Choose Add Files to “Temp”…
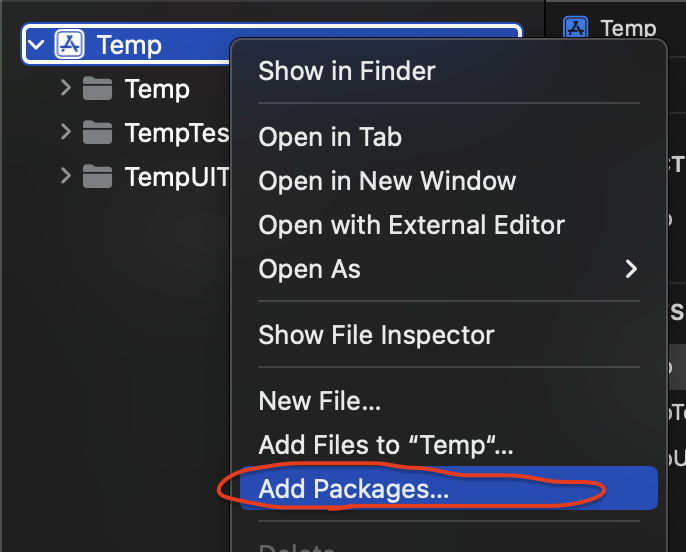 [386, 445]
